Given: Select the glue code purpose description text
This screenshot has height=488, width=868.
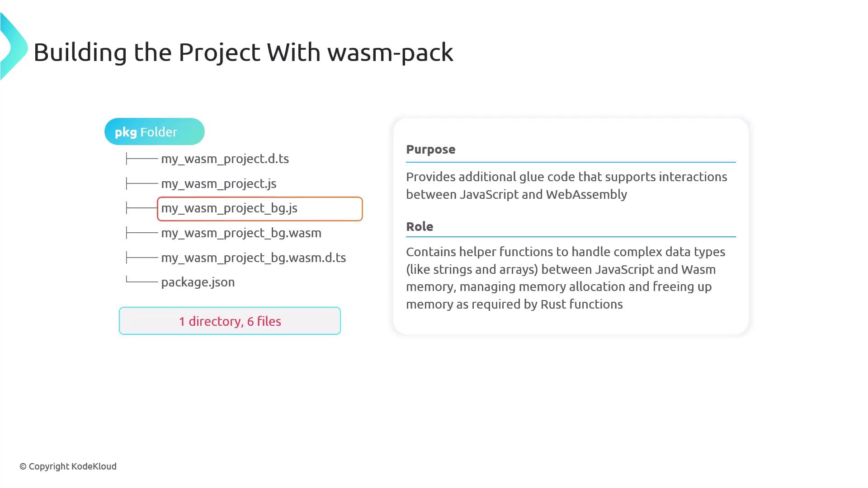Looking at the screenshot, I should click(566, 185).
